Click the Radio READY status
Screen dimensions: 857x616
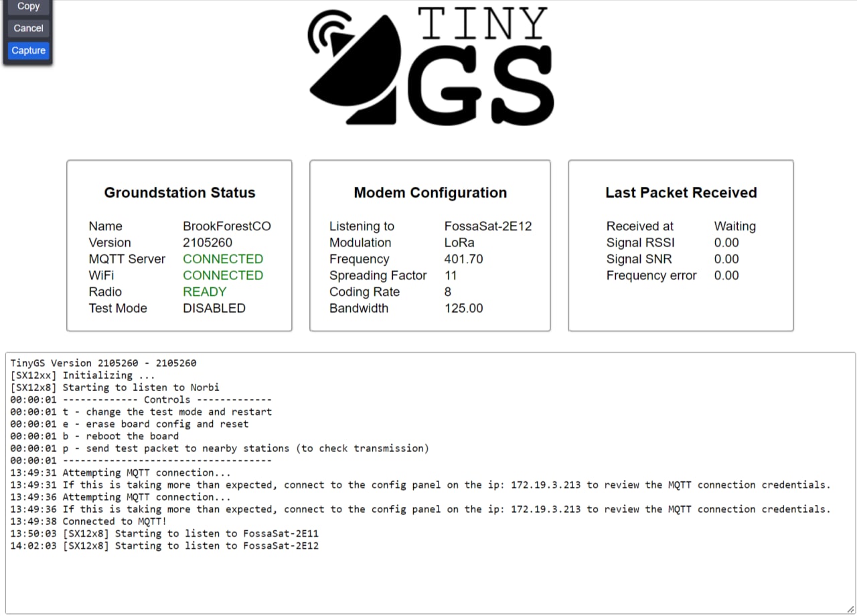point(205,292)
